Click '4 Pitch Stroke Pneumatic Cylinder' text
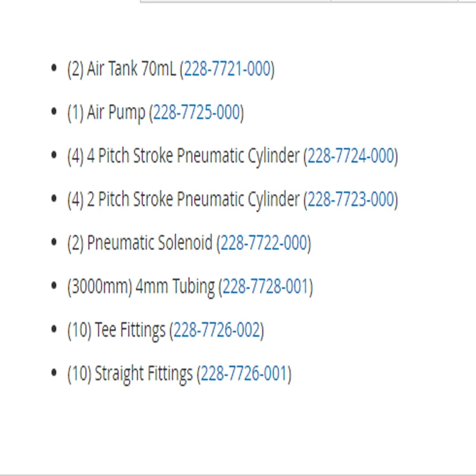 (193, 157)
